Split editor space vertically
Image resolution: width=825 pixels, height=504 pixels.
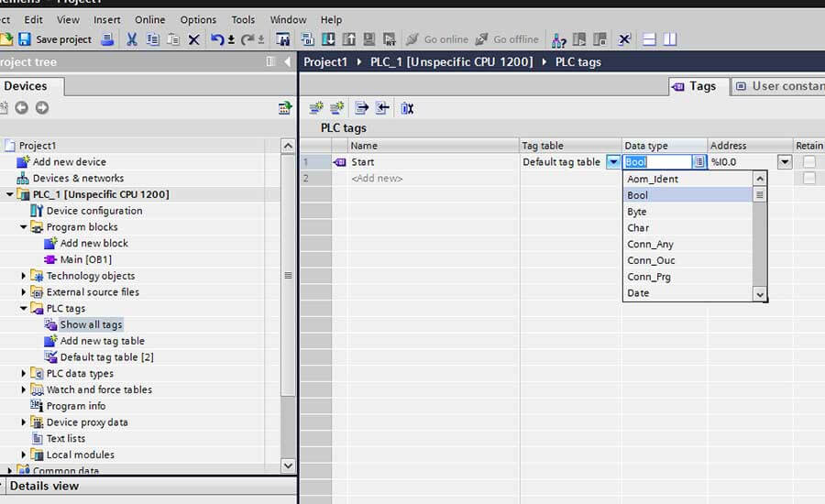point(670,38)
